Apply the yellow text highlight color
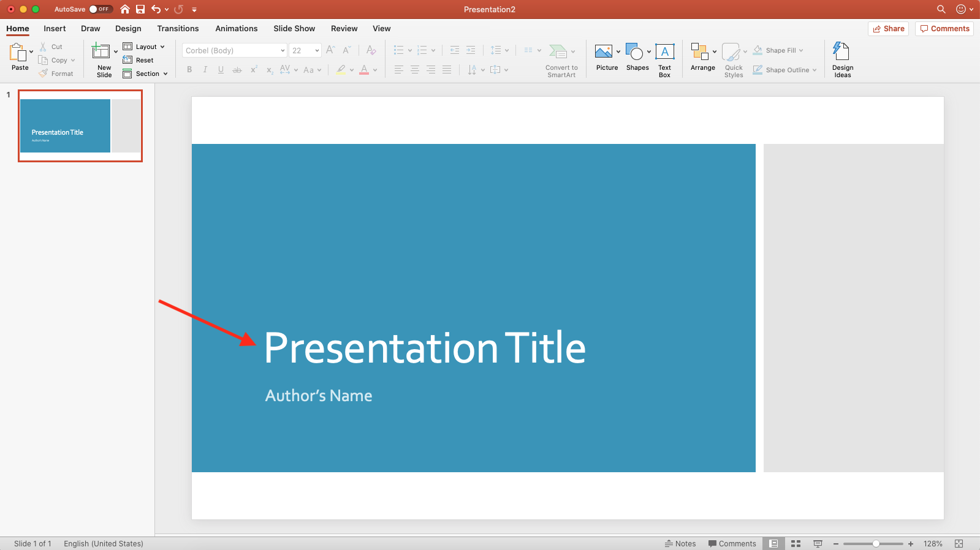This screenshot has width=980, height=550. (x=341, y=70)
